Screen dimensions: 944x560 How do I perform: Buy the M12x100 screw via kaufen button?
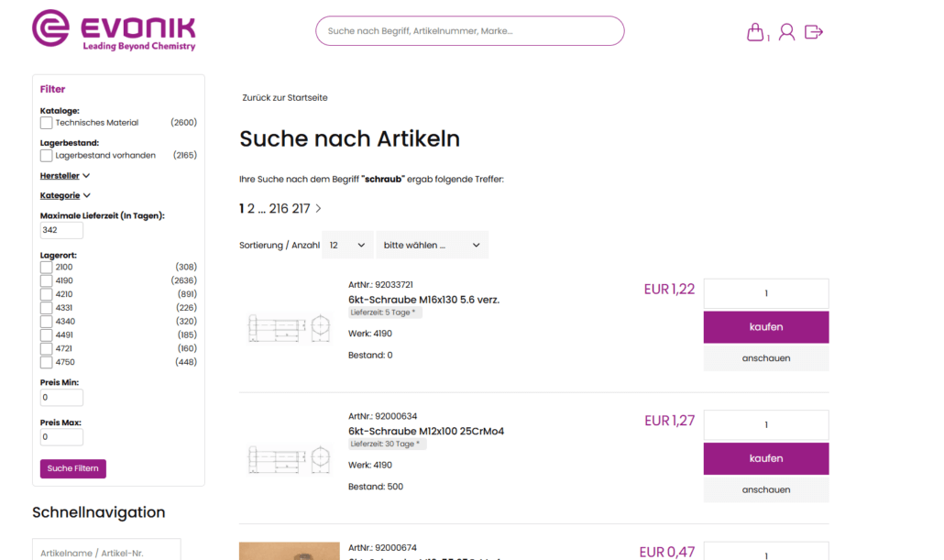click(x=765, y=458)
